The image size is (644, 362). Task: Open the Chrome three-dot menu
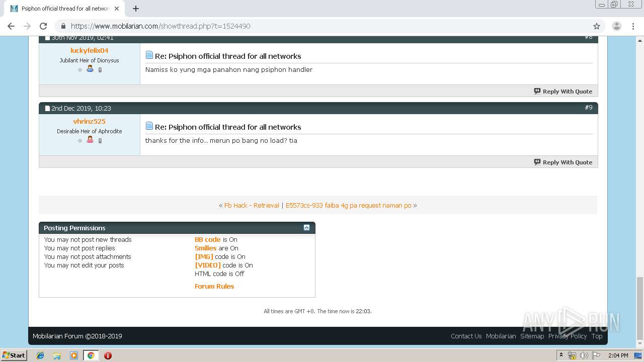633,26
